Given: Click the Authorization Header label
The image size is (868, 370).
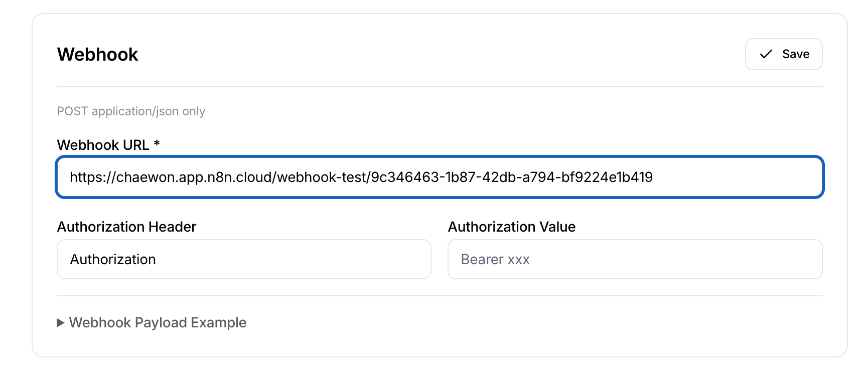Looking at the screenshot, I should pyautogui.click(x=126, y=227).
